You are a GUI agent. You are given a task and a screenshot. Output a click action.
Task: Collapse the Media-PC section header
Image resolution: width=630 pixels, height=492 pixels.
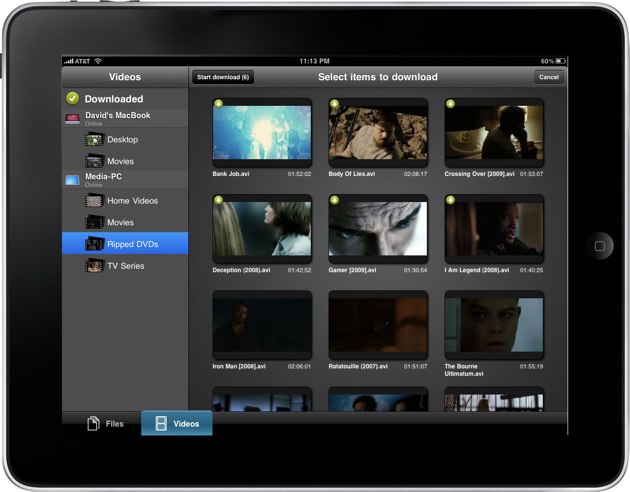coord(125,180)
